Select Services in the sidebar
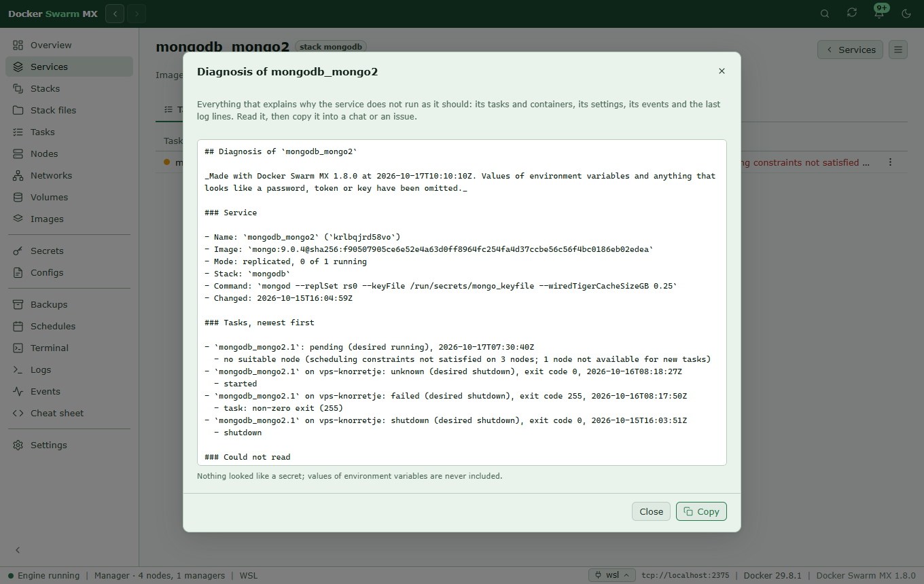 [69, 67]
